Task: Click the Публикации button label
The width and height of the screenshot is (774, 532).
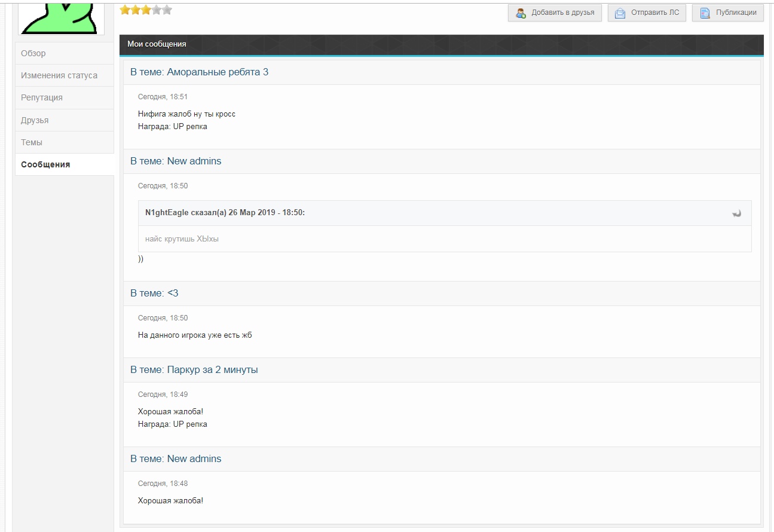Action: (736, 13)
